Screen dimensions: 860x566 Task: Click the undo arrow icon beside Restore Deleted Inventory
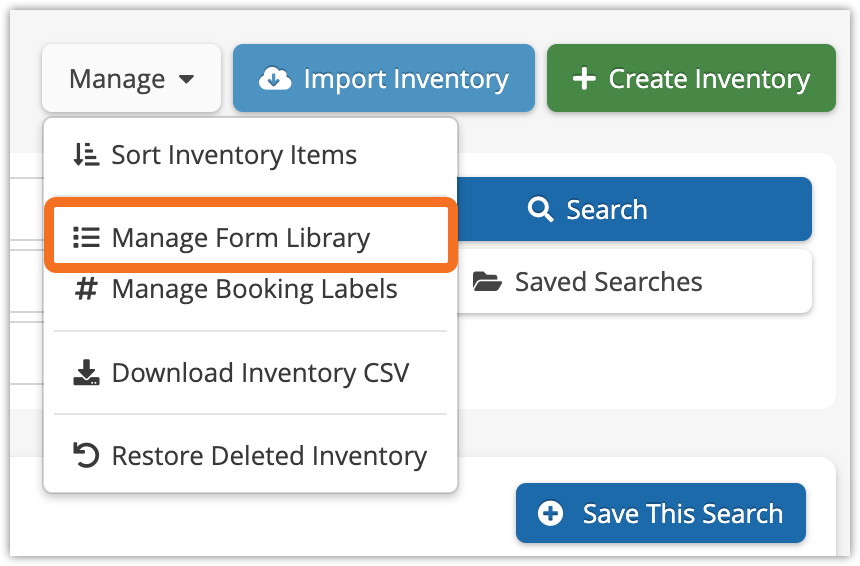[x=86, y=455]
